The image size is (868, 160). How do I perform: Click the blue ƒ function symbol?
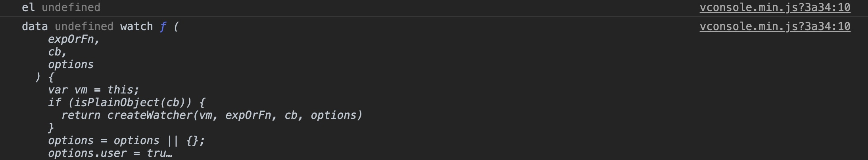(163, 27)
